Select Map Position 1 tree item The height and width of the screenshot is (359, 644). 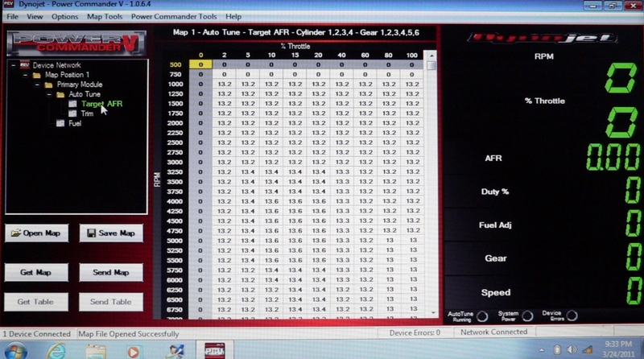tap(67, 75)
